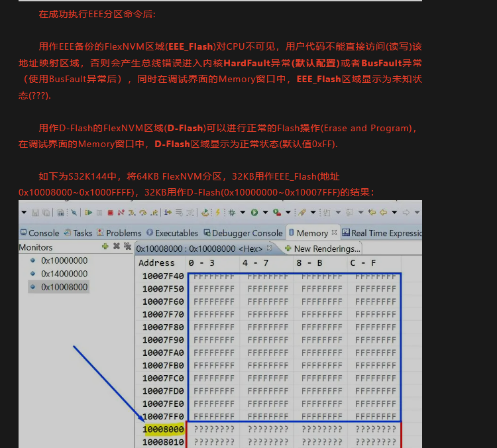Click the Disconnect debugger icon
The width and height of the screenshot is (497, 448).
coord(121,213)
